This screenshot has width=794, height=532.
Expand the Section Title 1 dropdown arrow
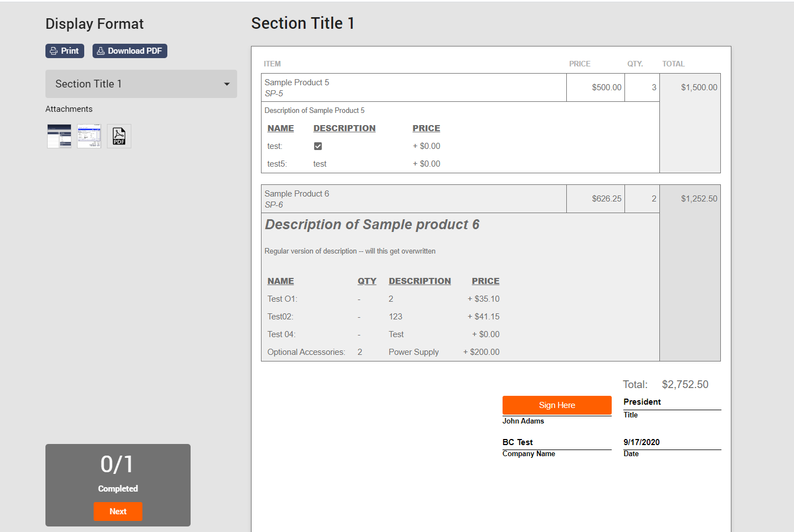click(x=227, y=84)
